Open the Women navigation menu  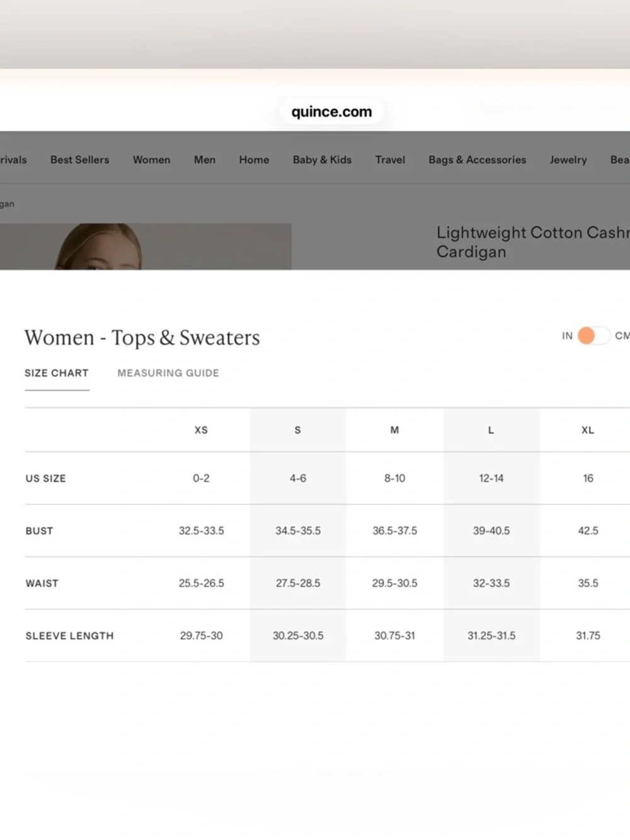[x=151, y=160]
